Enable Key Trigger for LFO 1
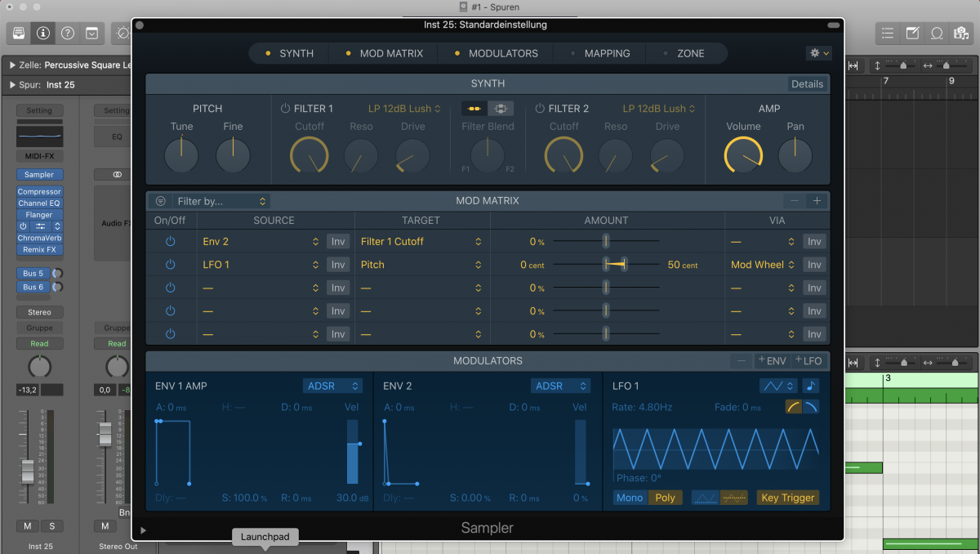Image resolution: width=980 pixels, height=554 pixels. (786, 497)
